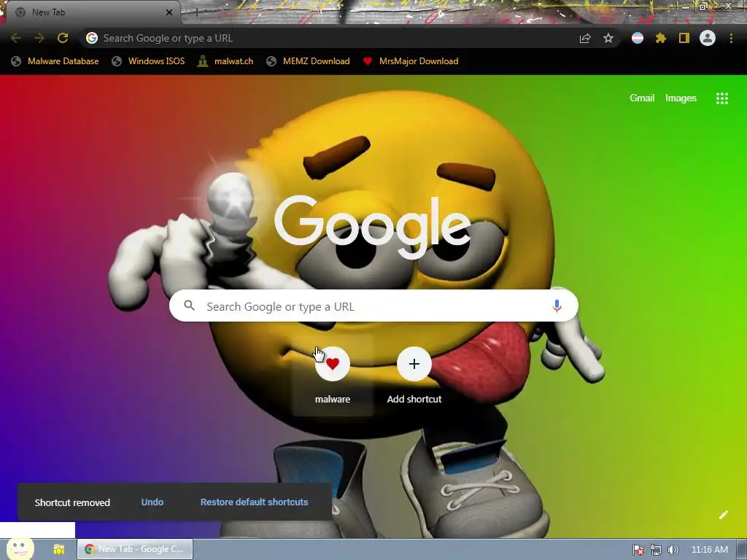Restore default shortcuts
This screenshot has height=560, width=747.
point(254,502)
